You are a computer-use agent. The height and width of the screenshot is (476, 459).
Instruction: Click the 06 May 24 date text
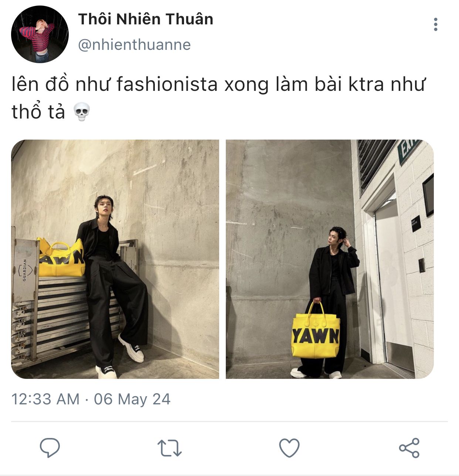point(132,399)
